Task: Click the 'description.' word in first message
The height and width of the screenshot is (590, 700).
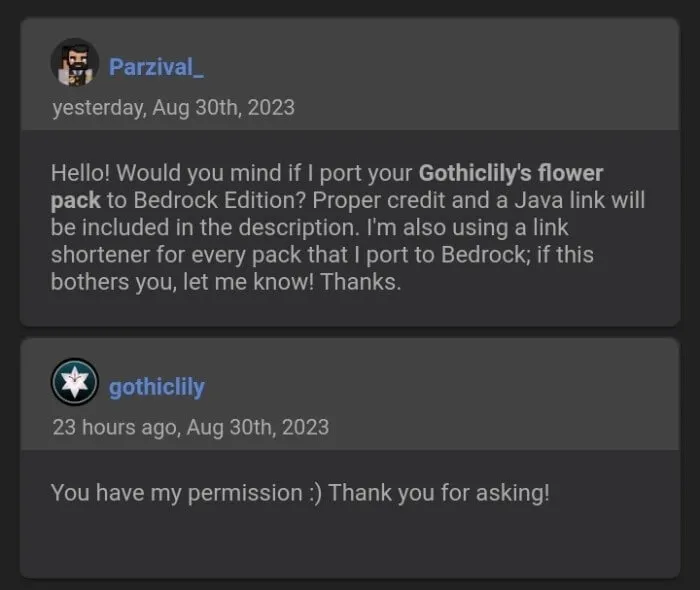Action: click(x=299, y=228)
